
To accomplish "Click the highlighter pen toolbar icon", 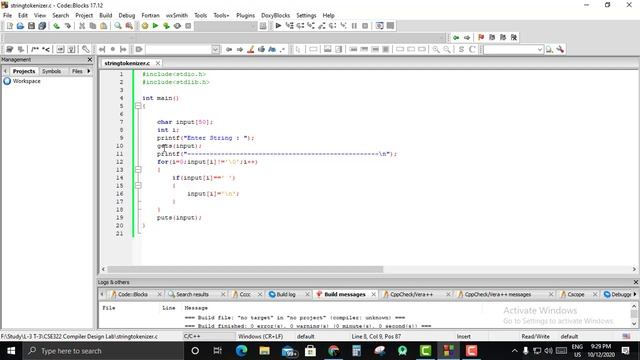I will pos(251,49).
